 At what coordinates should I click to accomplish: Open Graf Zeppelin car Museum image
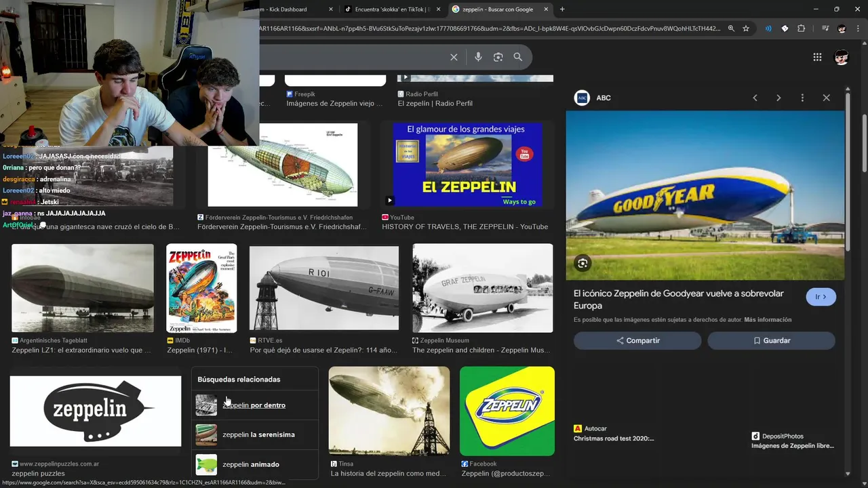point(483,288)
